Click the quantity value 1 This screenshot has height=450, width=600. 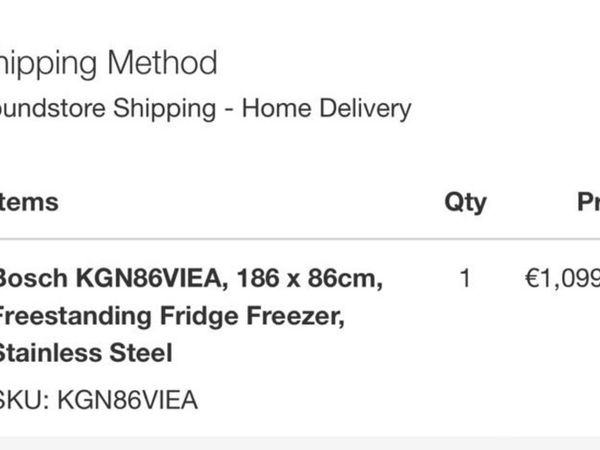pyautogui.click(x=465, y=278)
